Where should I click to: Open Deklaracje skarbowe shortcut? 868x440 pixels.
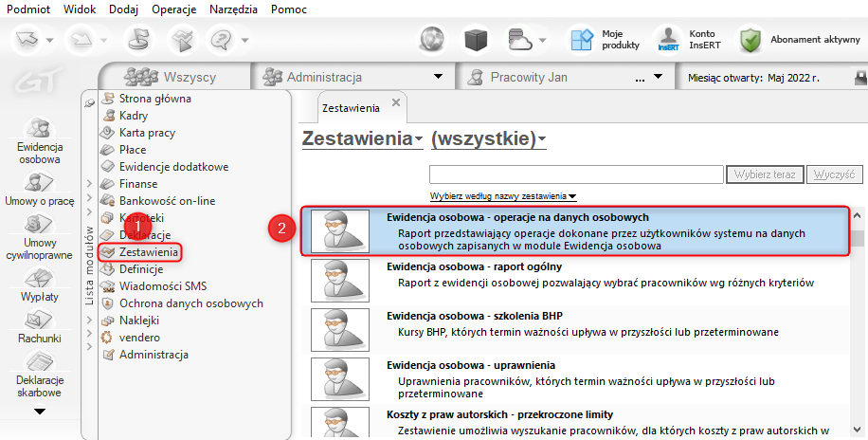tap(39, 376)
